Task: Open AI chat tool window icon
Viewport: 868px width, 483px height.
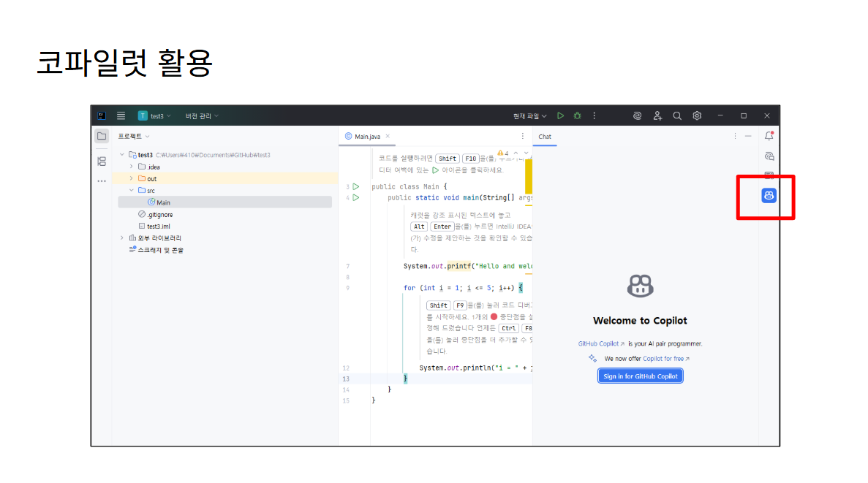Action: [769, 156]
